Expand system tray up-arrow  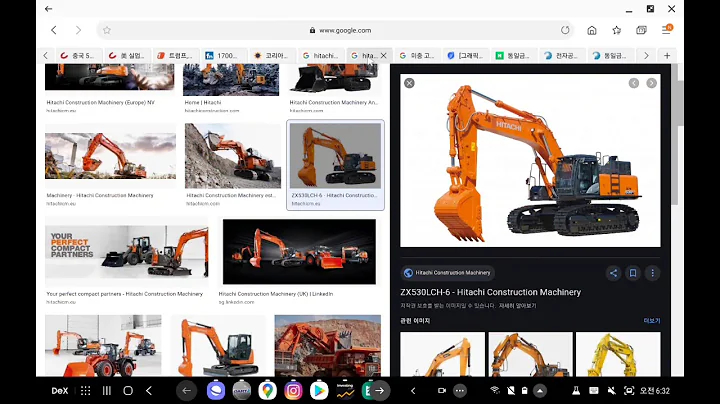(x=540, y=391)
